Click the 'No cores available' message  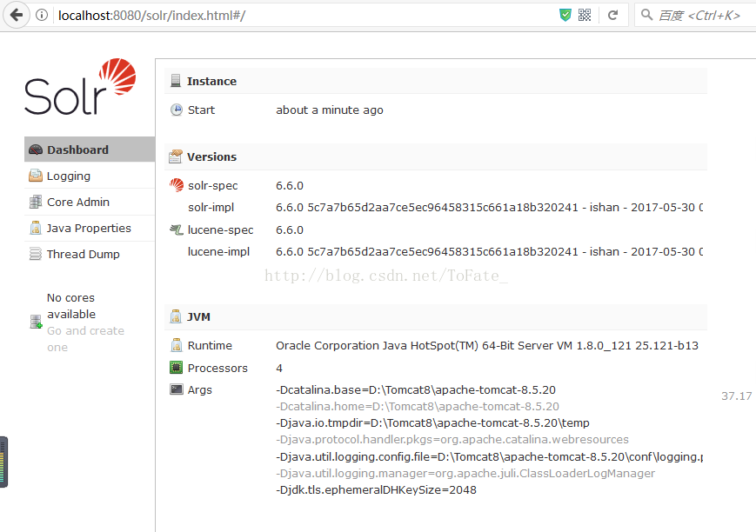pos(70,306)
